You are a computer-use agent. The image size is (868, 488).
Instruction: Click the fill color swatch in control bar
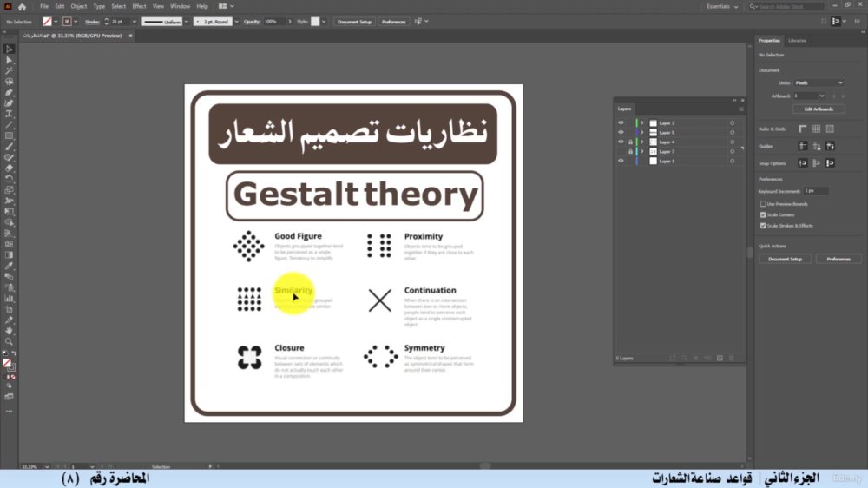[47, 22]
